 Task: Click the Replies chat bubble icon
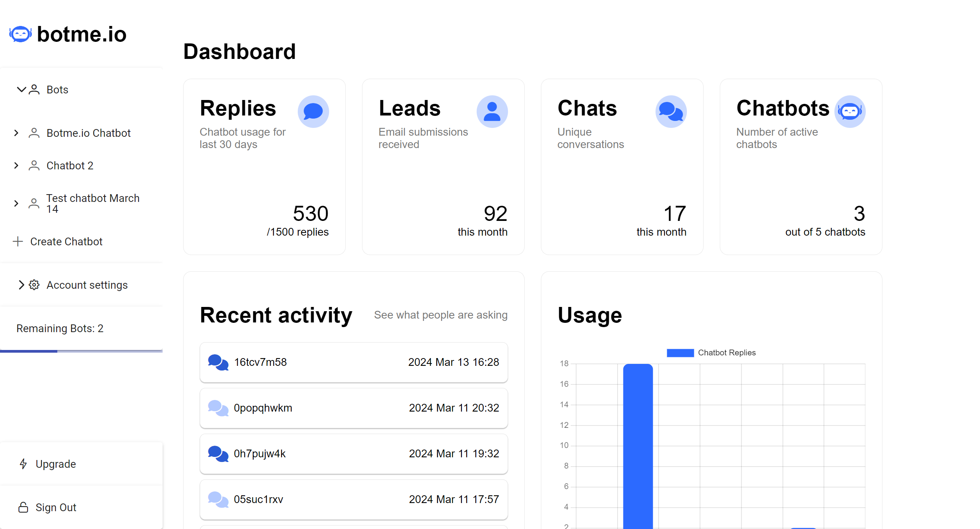pos(313,112)
